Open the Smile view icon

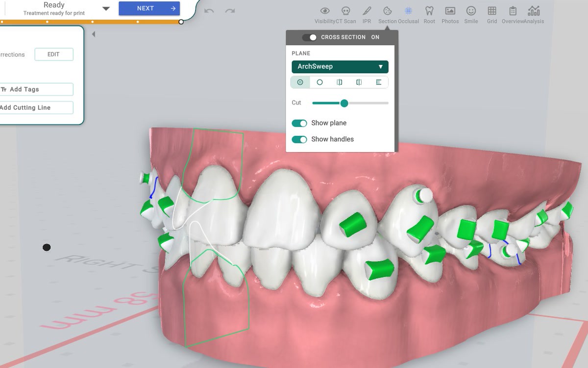point(471,11)
